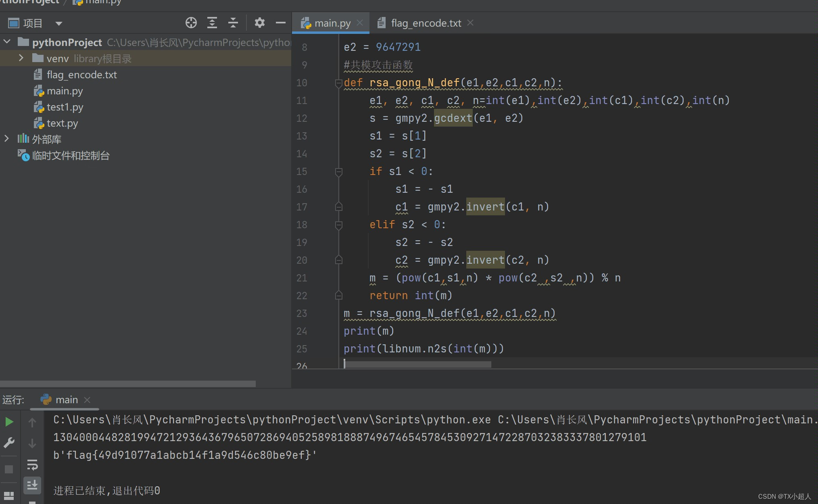Click the step down icon in run panel
The image size is (818, 504).
tap(32, 442)
